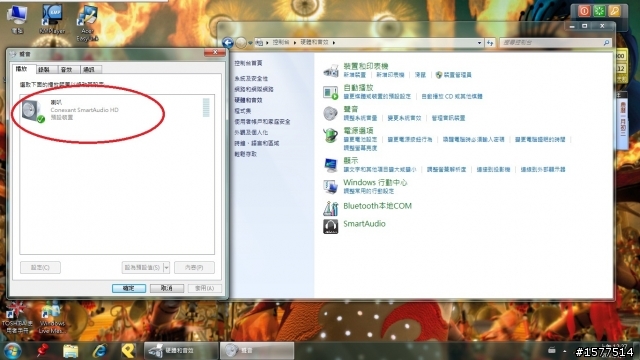Click the key gadget icon at top right
Screen dimensions: 640x360
(x=614, y=11)
